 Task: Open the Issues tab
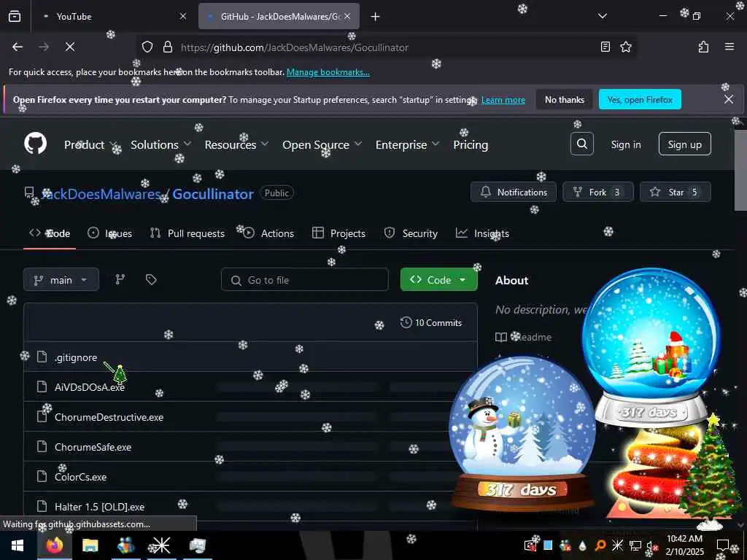tap(110, 233)
